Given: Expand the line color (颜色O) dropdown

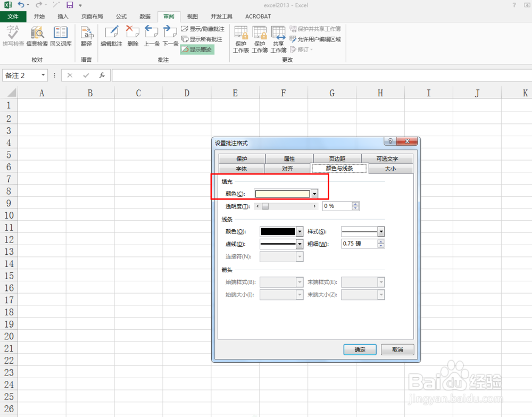Looking at the screenshot, I should point(300,231).
